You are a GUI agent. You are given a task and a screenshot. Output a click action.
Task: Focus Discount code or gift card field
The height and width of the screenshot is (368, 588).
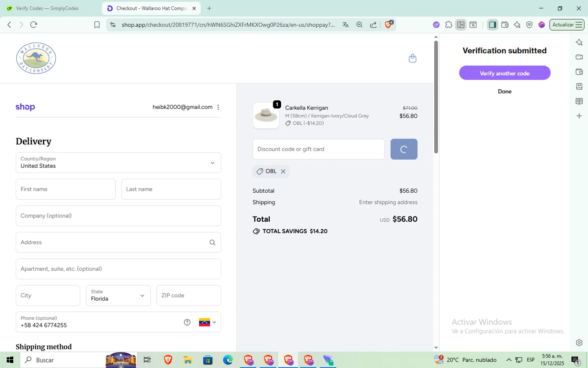pos(318,149)
